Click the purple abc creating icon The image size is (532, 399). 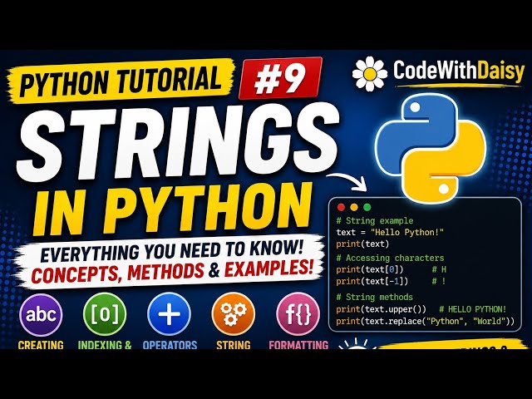(41, 315)
